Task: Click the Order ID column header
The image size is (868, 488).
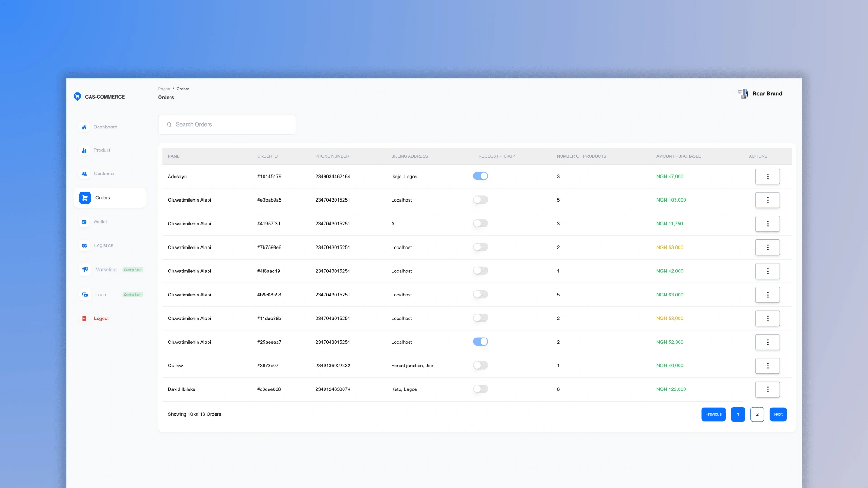Action: [267, 156]
